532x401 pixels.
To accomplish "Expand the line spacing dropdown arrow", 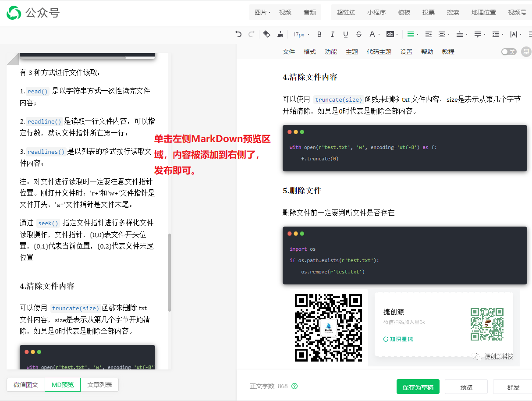I will pyautogui.click(x=502, y=34).
